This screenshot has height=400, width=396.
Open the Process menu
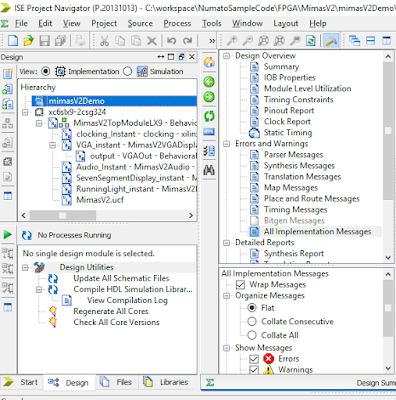(177, 23)
